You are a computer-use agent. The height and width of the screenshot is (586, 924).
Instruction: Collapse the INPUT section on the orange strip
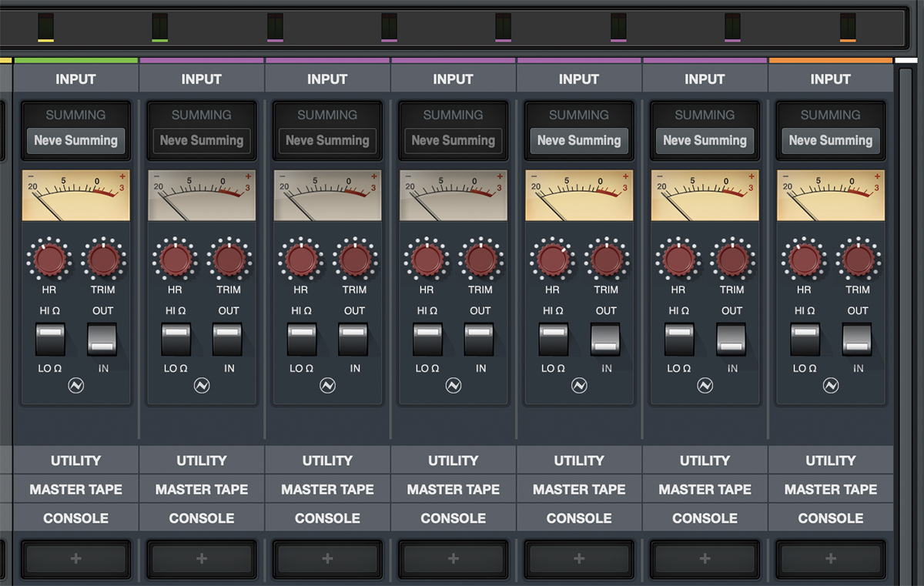tap(830, 79)
